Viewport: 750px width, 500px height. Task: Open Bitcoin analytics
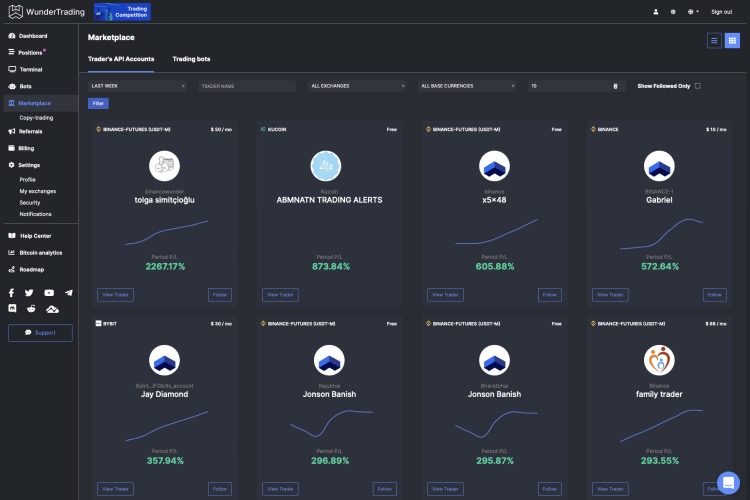[35, 253]
